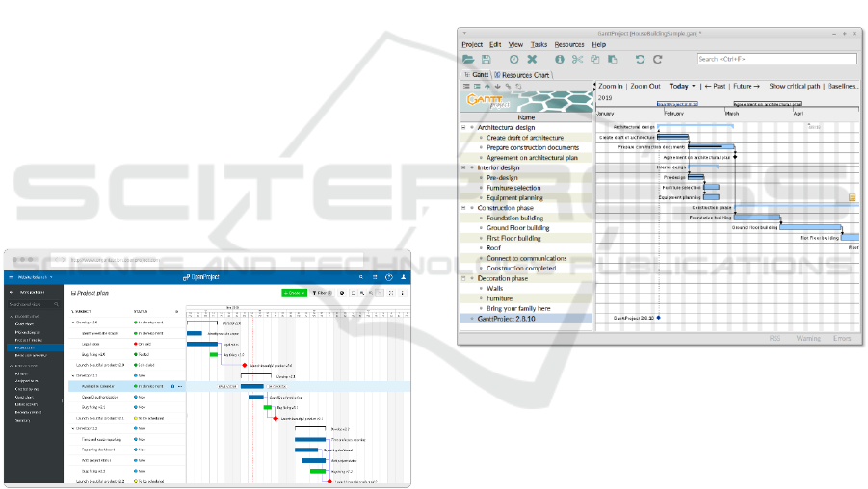Go to Future in timeline
This screenshot has width=868, height=489.
[747, 86]
